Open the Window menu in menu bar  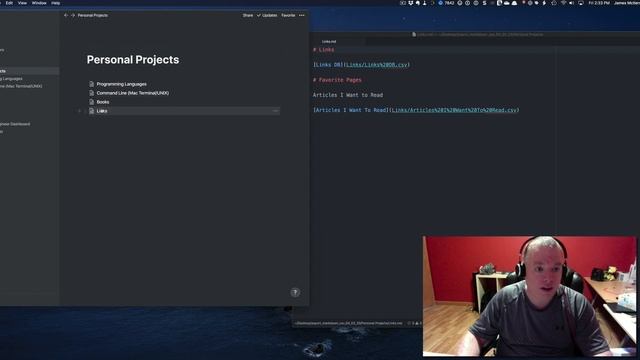pos(39,3)
